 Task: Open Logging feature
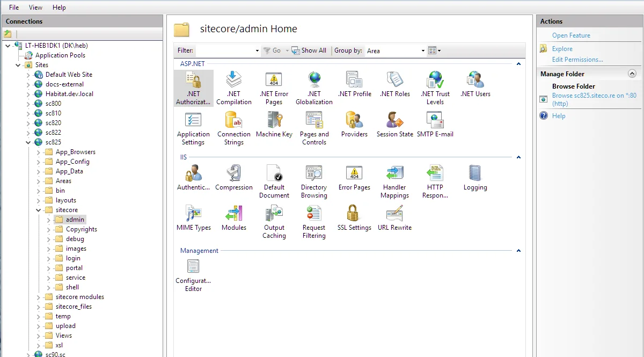[475, 178]
